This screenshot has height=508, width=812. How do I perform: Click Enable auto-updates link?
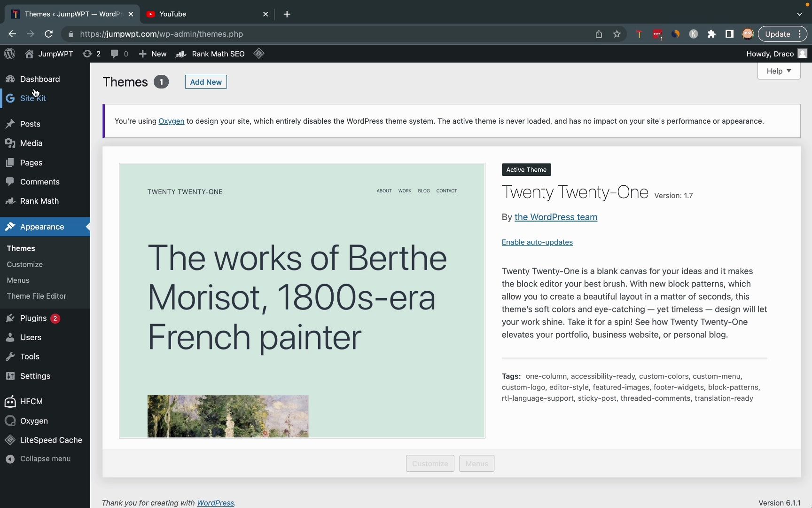537,242
